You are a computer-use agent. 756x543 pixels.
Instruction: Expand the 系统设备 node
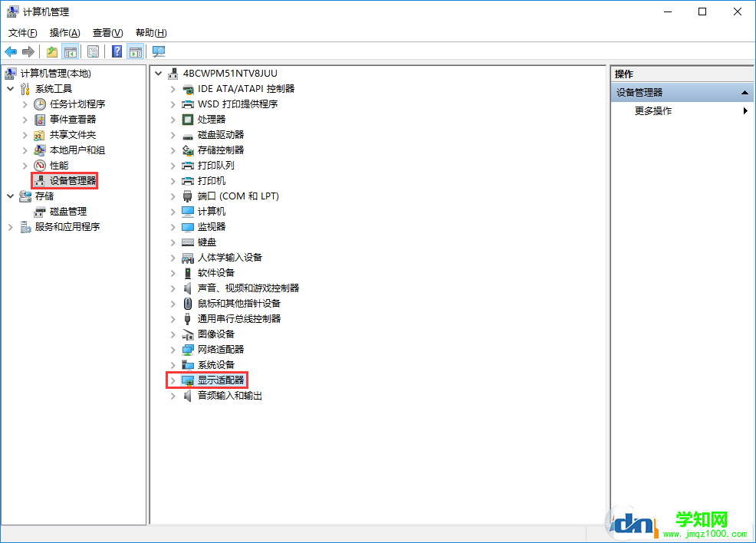[173, 365]
